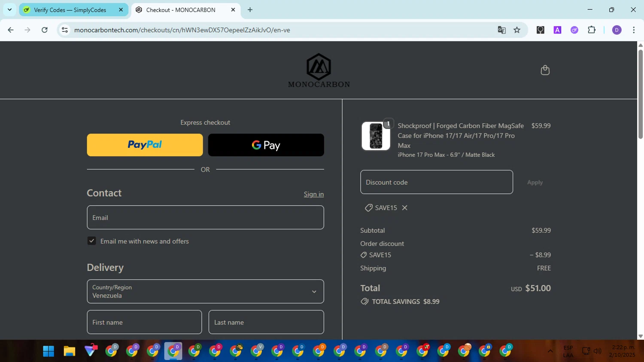Click the Total USD $51.00 amount
Screen dimensions: 644x362
(x=531, y=288)
